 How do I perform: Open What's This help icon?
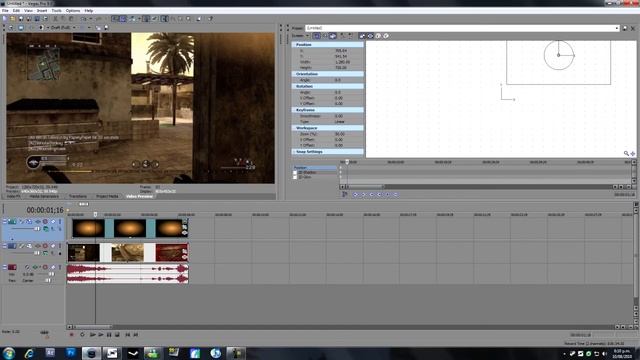(210, 19)
